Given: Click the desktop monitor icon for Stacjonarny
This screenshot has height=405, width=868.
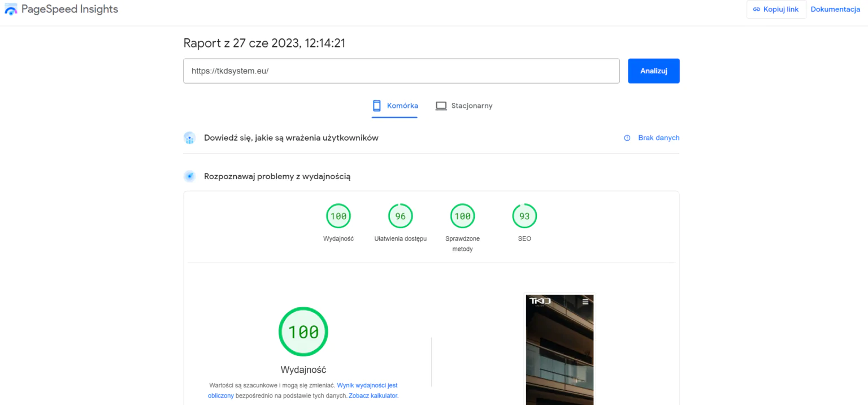Looking at the screenshot, I should click(441, 106).
